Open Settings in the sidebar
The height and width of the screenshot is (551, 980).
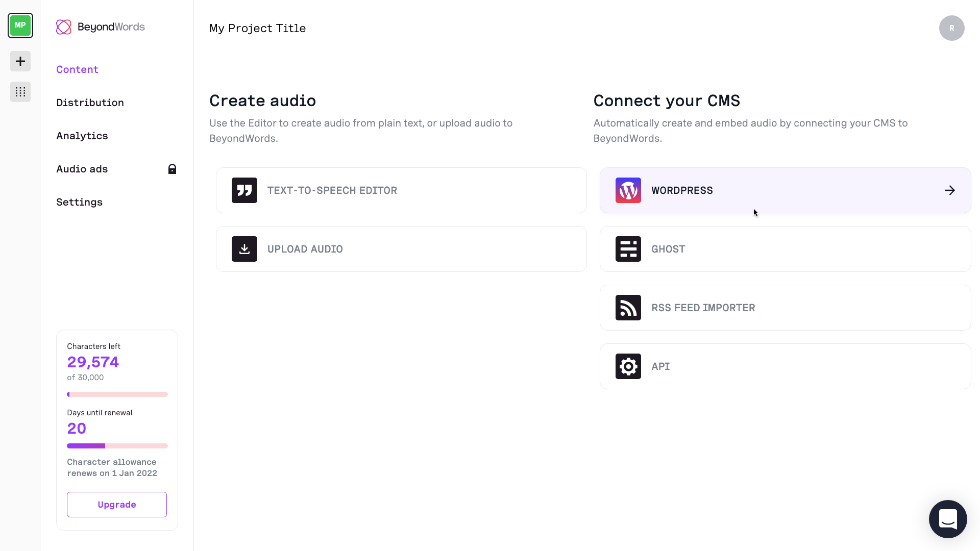(79, 202)
